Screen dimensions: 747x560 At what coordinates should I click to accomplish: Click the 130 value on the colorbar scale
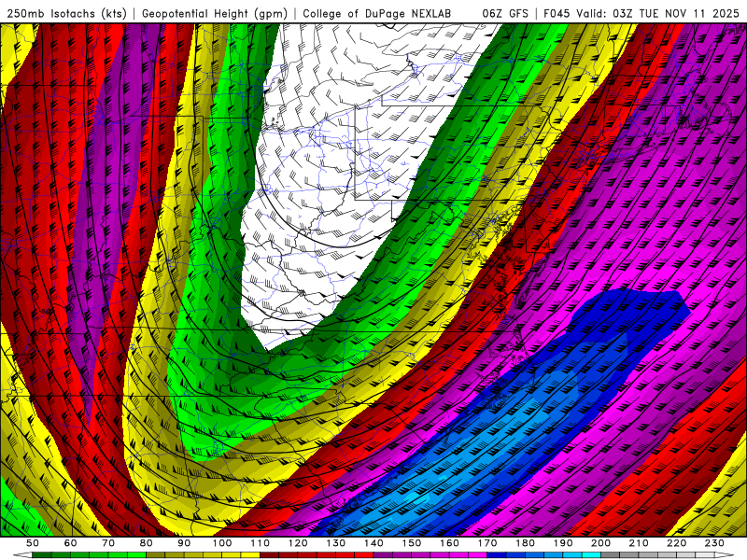pyautogui.click(x=336, y=543)
